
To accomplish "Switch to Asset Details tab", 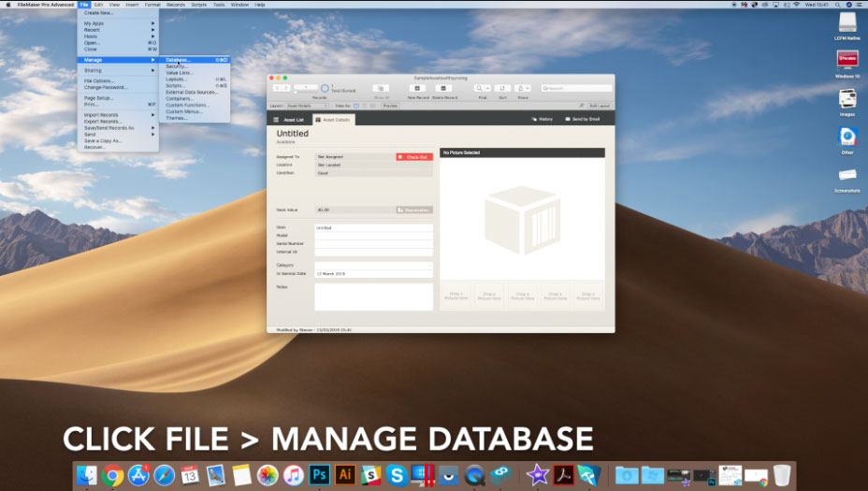I will (x=333, y=120).
